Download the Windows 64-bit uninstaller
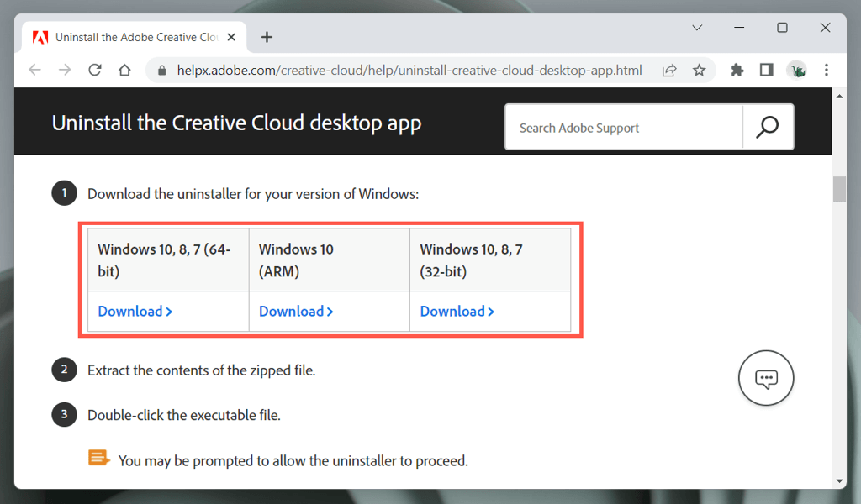Viewport: 861px width, 504px height. point(135,312)
